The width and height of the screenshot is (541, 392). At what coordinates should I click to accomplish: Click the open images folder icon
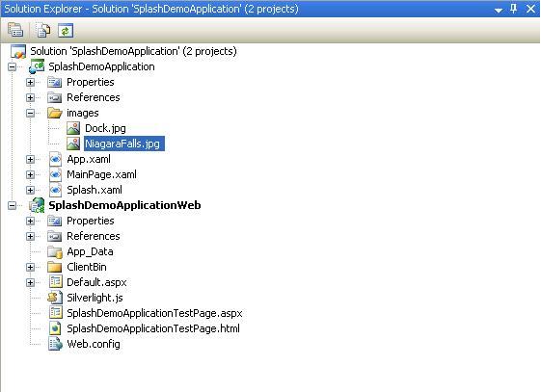[55, 113]
